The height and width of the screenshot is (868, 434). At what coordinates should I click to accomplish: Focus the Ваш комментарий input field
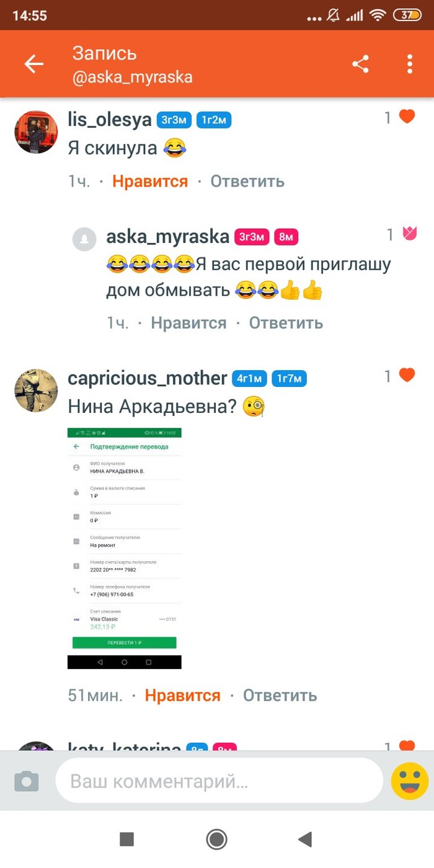[x=219, y=781]
